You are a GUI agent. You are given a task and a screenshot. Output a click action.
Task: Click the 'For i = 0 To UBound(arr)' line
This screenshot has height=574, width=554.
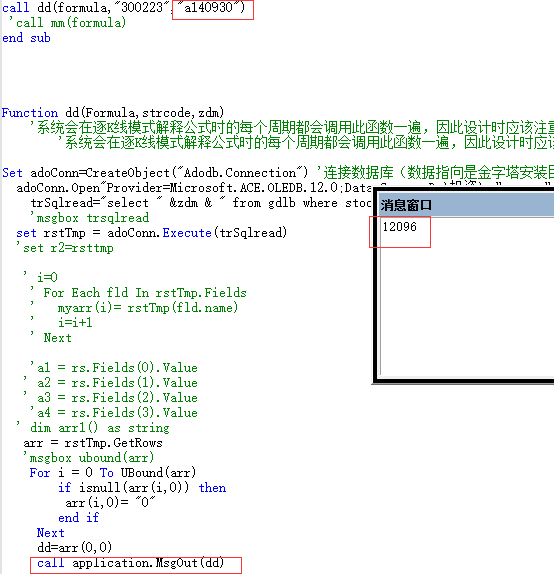click(x=113, y=473)
